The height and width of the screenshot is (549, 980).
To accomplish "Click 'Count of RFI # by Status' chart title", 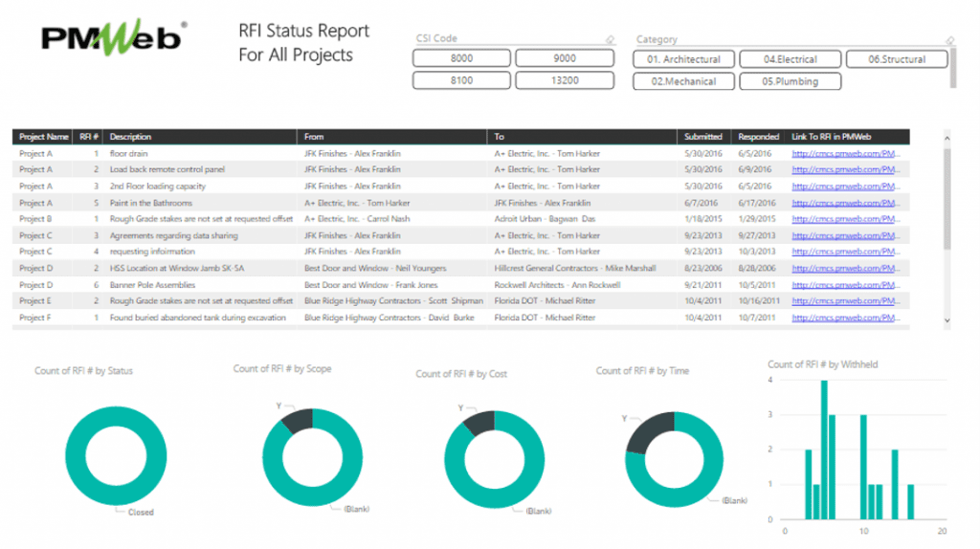I will tap(84, 371).
